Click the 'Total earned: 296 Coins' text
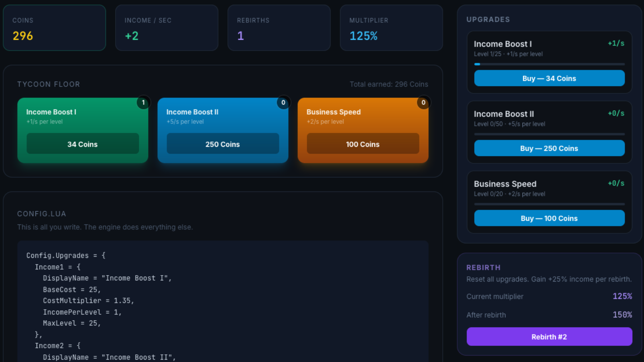This screenshot has width=644, height=362. pyautogui.click(x=389, y=84)
